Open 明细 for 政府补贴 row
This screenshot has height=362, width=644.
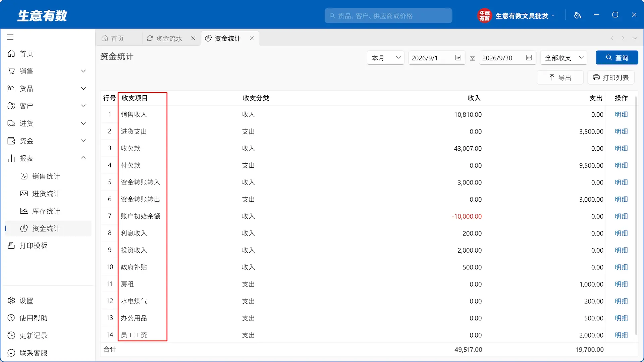coord(621,267)
